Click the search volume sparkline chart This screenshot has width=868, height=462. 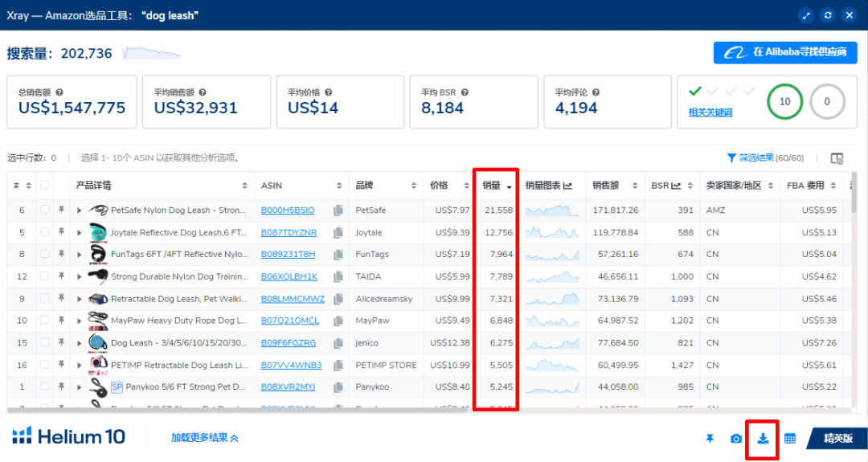pyautogui.click(x=152, y=53)
